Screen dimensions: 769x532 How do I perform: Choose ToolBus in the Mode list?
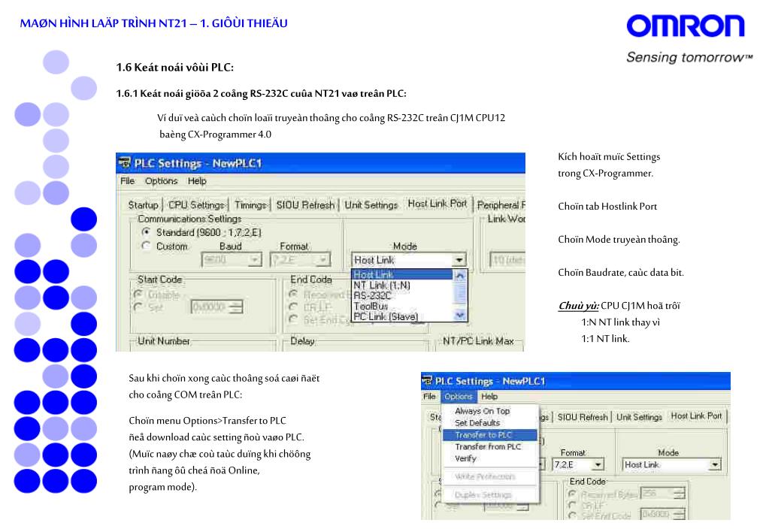point(402,306)
